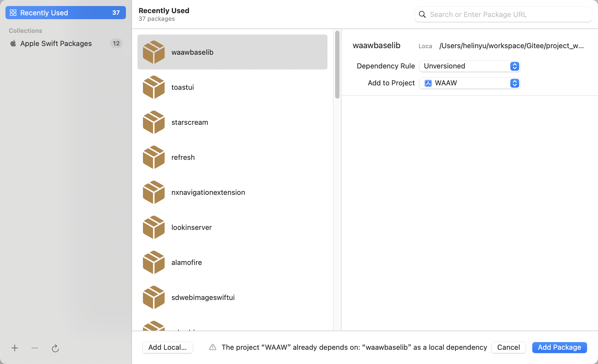Click the plus icon to add a collection
The width and height of the screenshot is (598, 364).
[x=15, y=348]
